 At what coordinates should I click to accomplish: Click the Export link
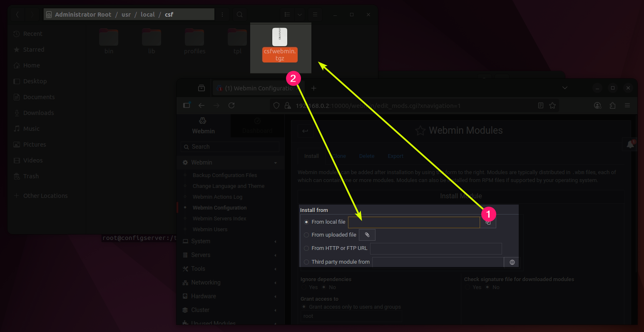pyautogui.click(x=395, y=156)
